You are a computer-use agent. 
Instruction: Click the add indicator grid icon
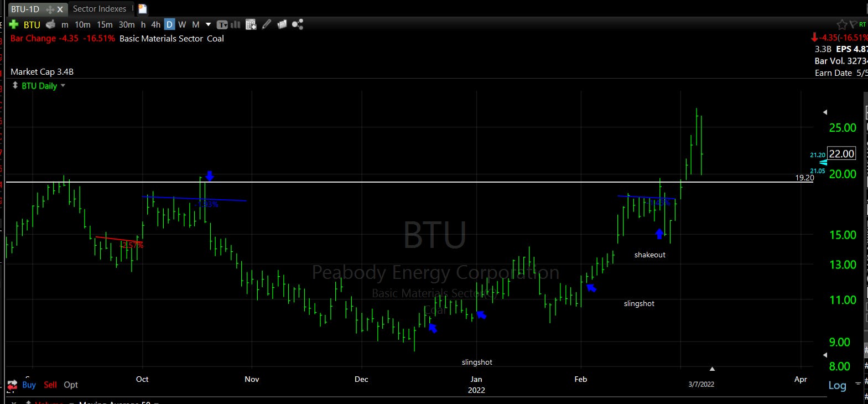click(x=251, y=24)
